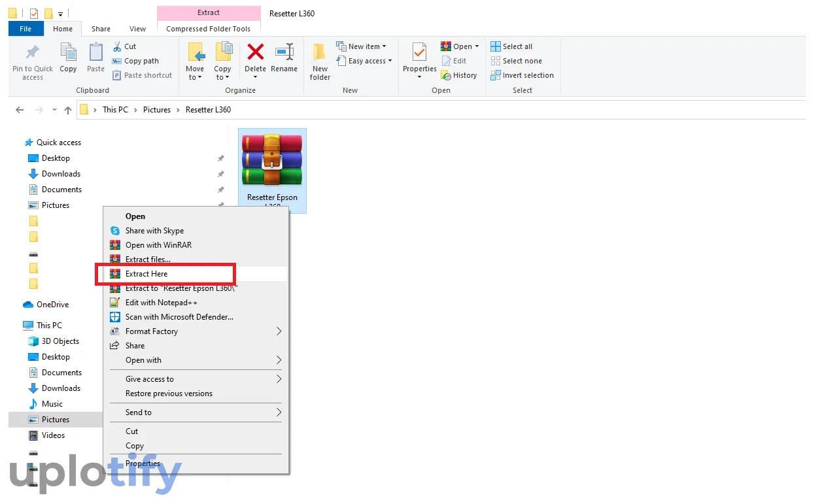The image size is (837, 504).
Task: Expand Format Factory submenu
Action: [x=196, y=331]
